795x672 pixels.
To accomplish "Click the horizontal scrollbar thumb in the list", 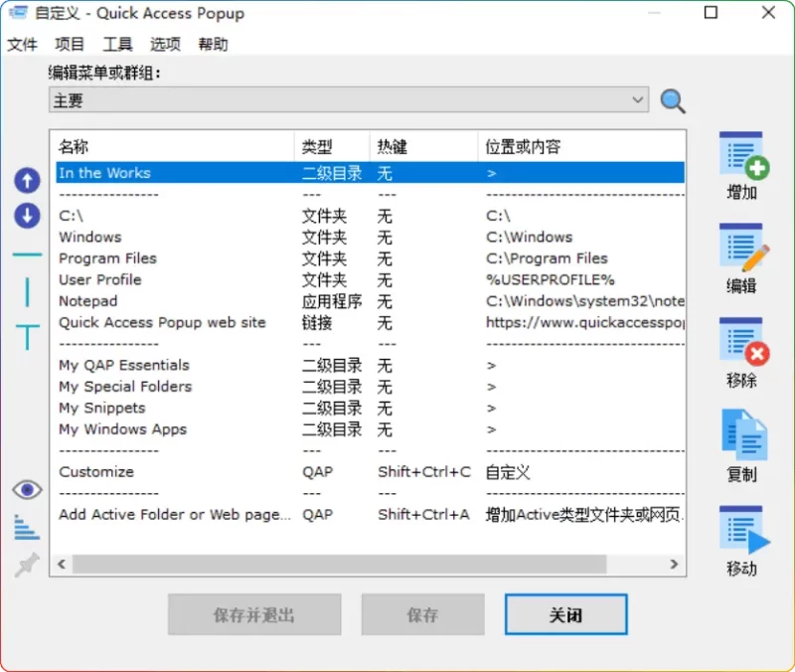I will click(339, 564).
